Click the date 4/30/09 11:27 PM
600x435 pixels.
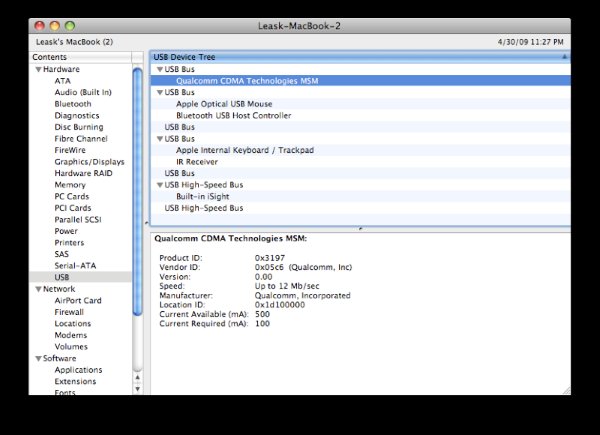point(530,42)
